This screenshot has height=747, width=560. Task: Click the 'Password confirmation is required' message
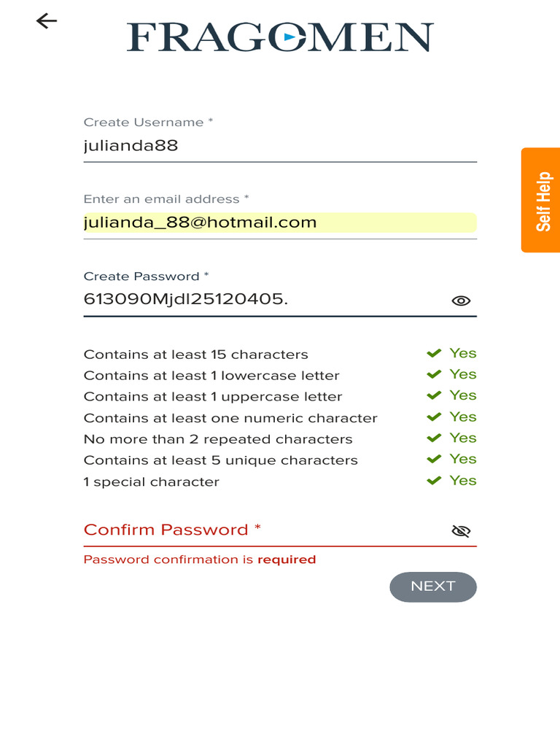pyautogui.click(x=200, y=560)
